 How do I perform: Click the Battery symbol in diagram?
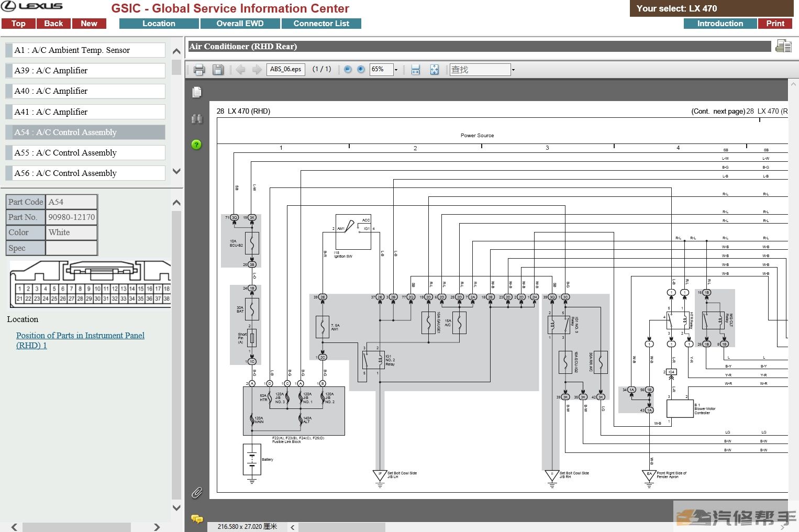click(252, 460)
